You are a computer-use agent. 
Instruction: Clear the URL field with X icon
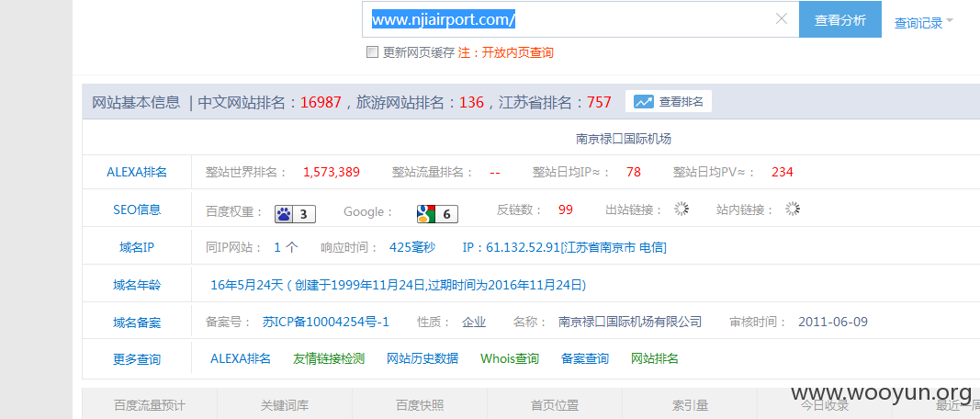(782, 18)
